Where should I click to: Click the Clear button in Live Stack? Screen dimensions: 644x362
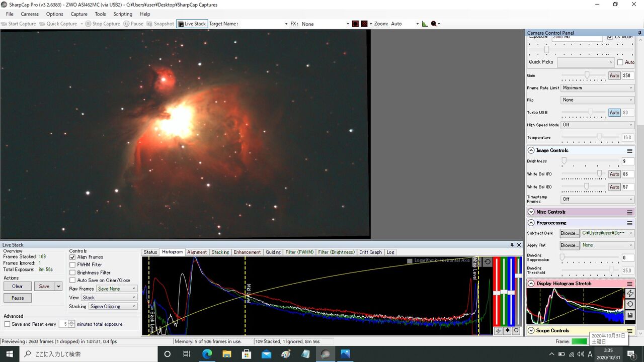pos(18,286)
